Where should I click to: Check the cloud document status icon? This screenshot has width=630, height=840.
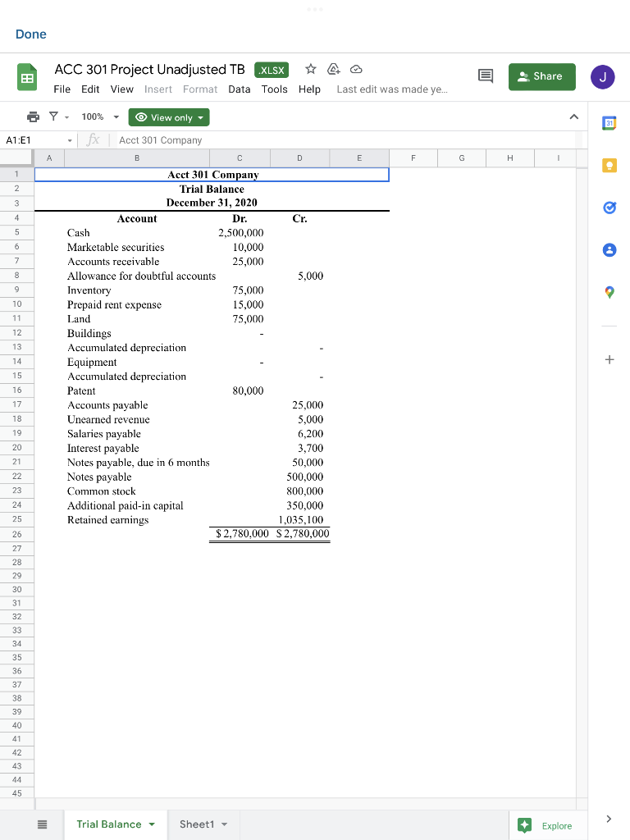(x=356, y=69)
